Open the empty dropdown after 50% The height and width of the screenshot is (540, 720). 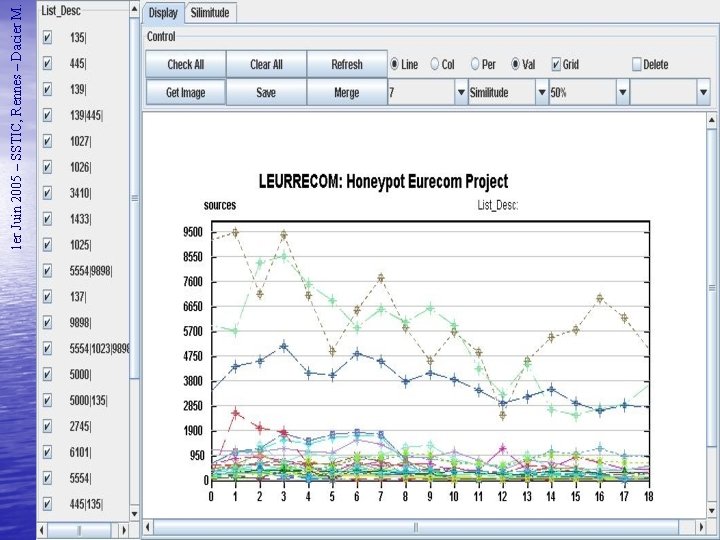click(703, 93)
